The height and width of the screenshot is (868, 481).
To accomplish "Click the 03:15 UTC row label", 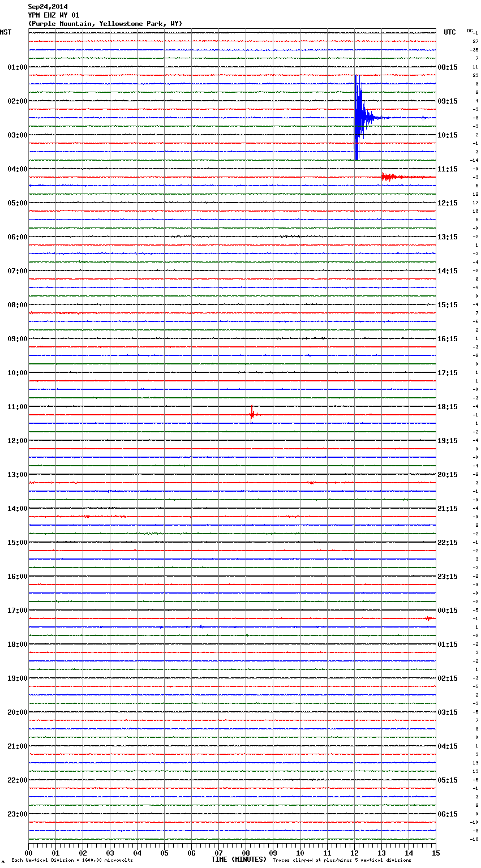I will [448, 712].
